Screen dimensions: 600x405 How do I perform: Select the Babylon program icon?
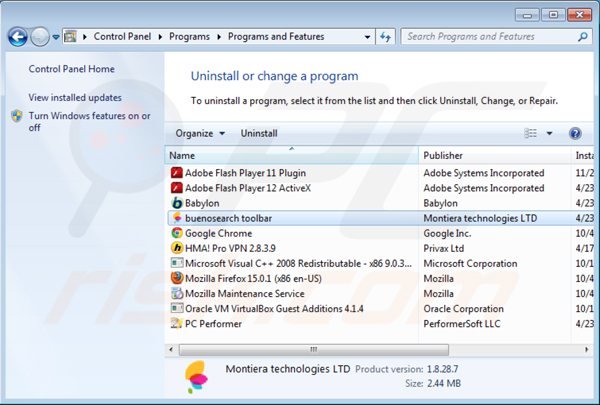(x=177, y=203)
